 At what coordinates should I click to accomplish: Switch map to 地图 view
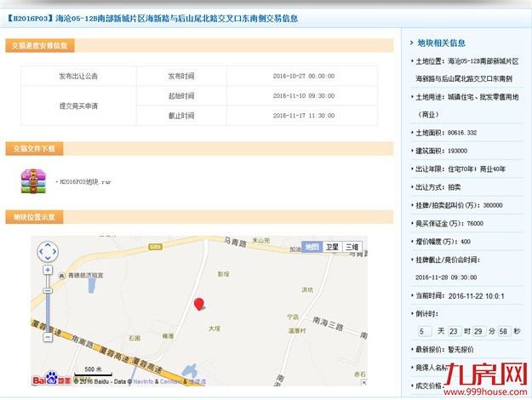pyautogui.click(x=312, y=247)
